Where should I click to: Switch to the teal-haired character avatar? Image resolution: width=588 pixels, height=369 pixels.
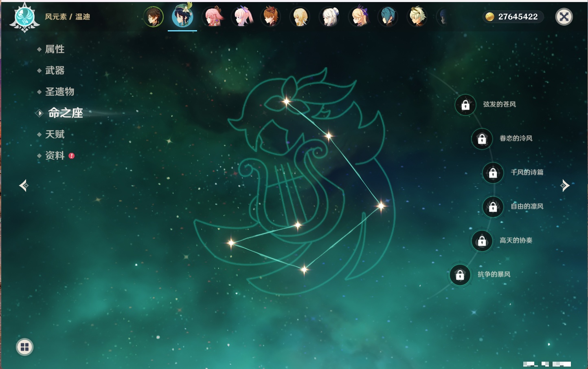click(387, 17)
